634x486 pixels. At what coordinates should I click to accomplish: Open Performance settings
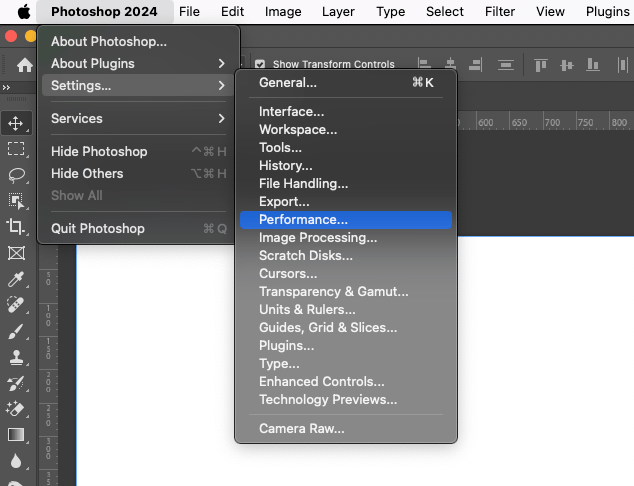click(x=346, y=220)
